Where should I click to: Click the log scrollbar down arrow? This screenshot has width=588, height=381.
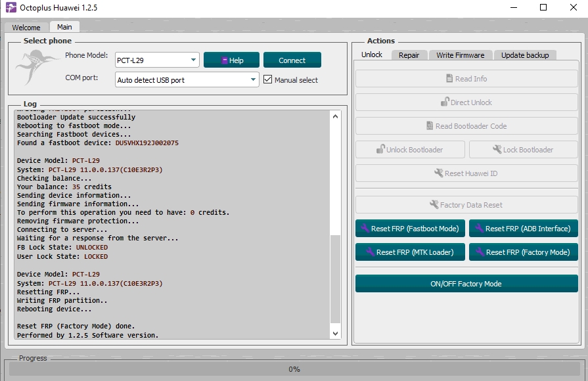335,334
